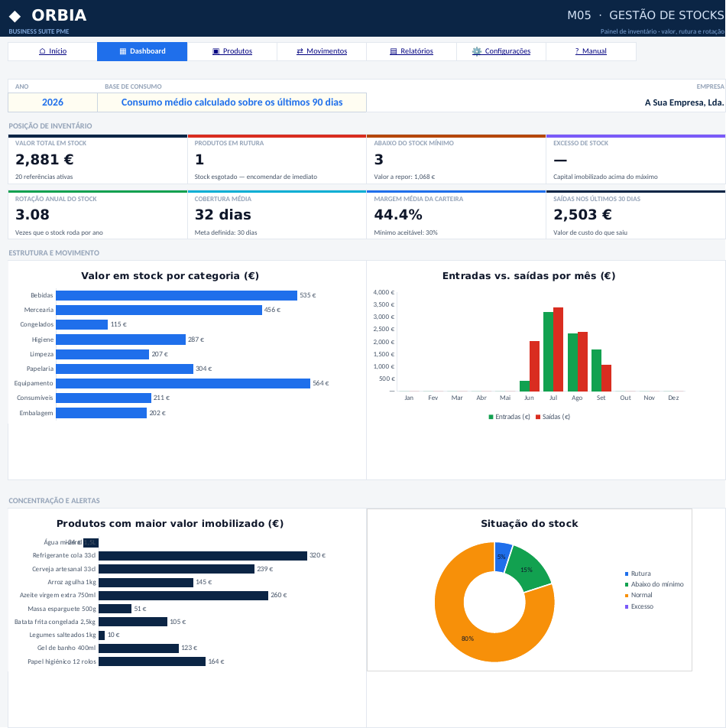The image size is (726, 728).
Task: Click the July green Entradas bar
Action: tap(549, 352)
